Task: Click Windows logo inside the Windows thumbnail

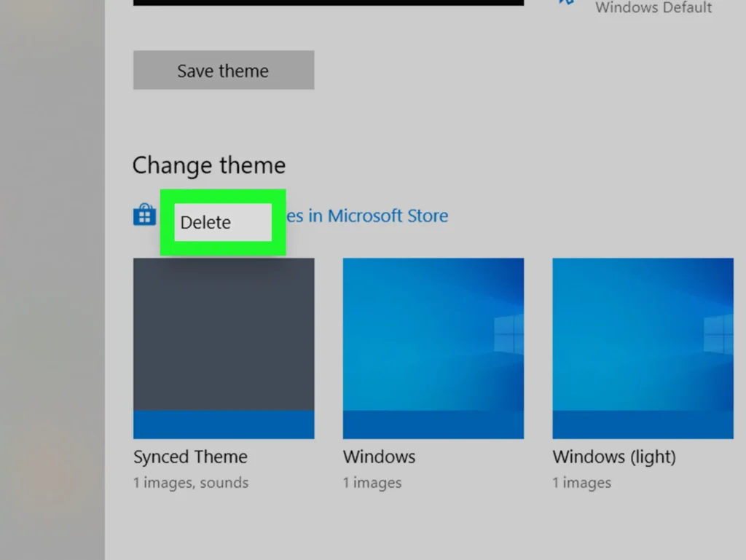Action: click(509, 334)
